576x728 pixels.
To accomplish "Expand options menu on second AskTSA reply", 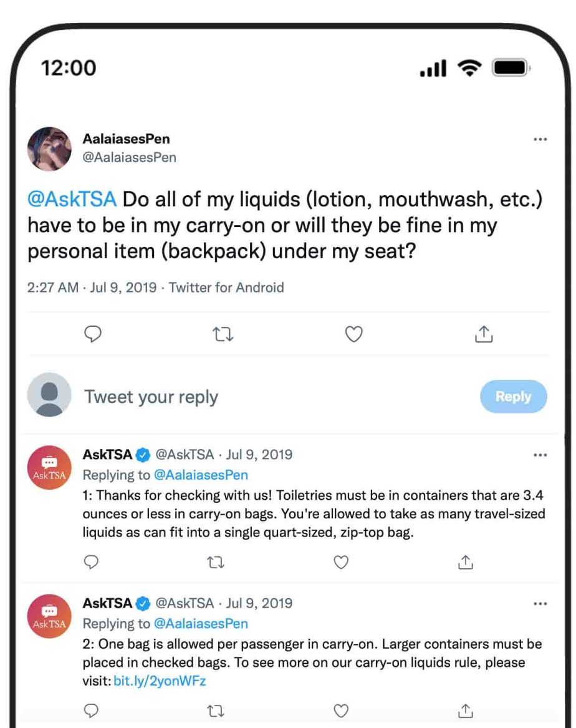I will [540, 604].
